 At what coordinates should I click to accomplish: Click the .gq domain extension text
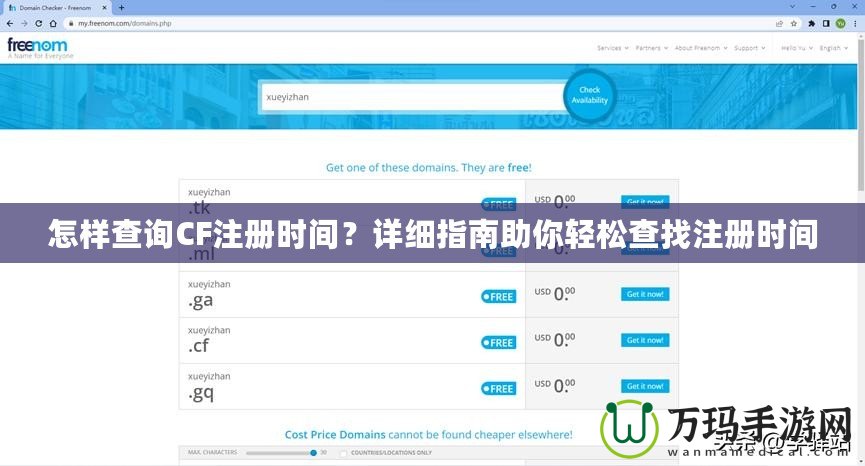[201, 393]
